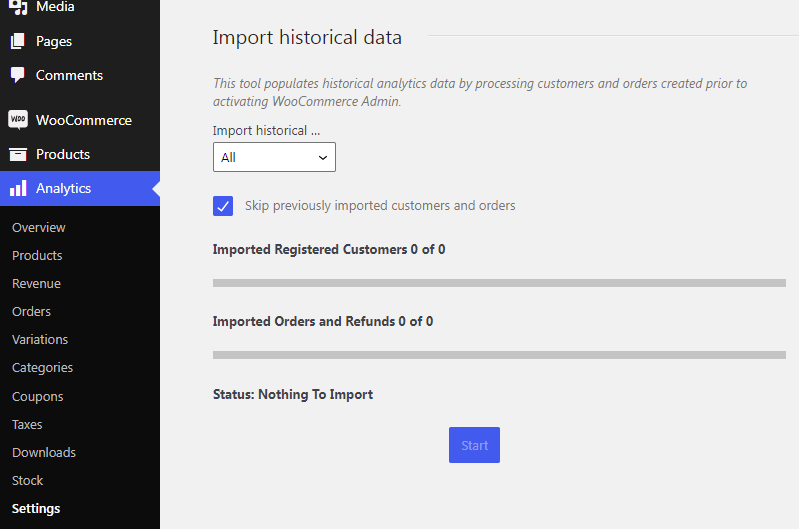The image size is (799, 529).
Task: Open Analytics Overview submenu item
Action: [x=39, y=228]
